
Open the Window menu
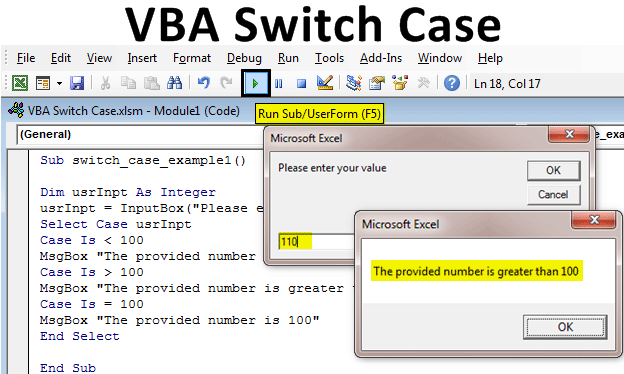point(440,58)
